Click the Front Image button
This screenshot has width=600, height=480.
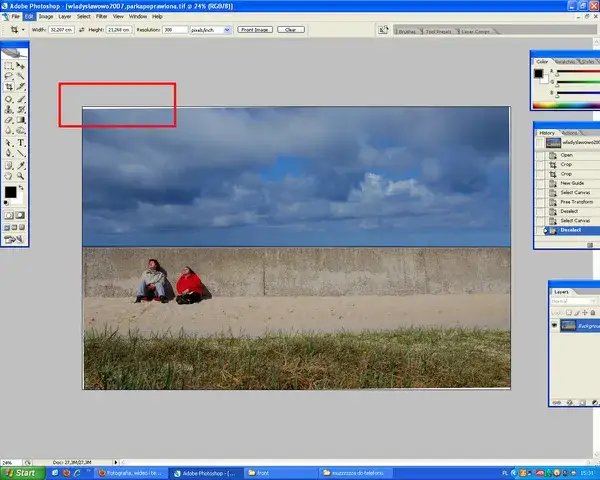255,30
